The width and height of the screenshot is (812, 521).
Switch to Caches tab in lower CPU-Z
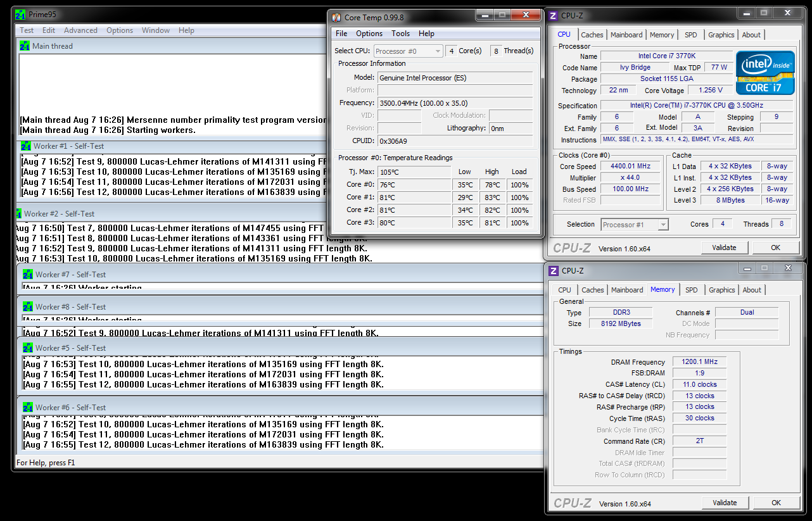(593, 290)
